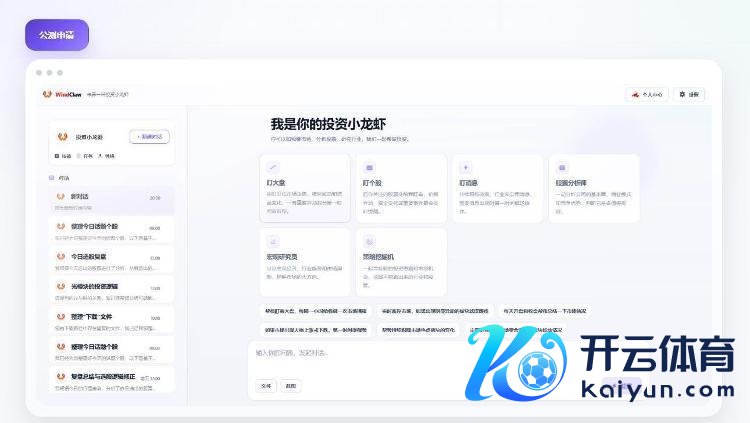Screen dimensions: 750x423
Task: Click the 文件 attachment button below input
Action: 265,385
